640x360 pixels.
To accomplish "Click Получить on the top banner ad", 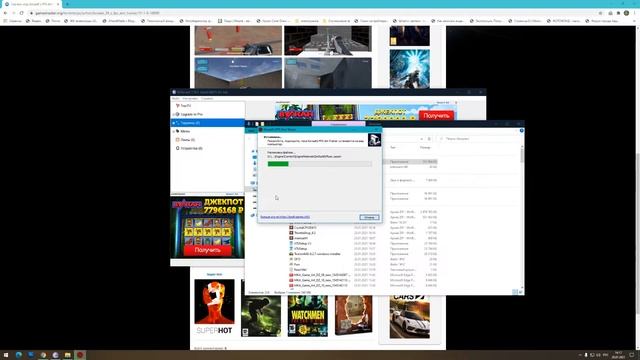I will (x=436, y=116).
